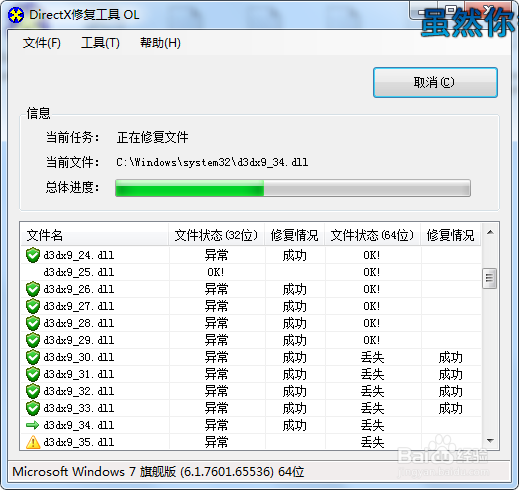519x490 pixels.
Task: Click the 32-bit 成功 result of d3dx9_34.dll
Action: (295, 425)
